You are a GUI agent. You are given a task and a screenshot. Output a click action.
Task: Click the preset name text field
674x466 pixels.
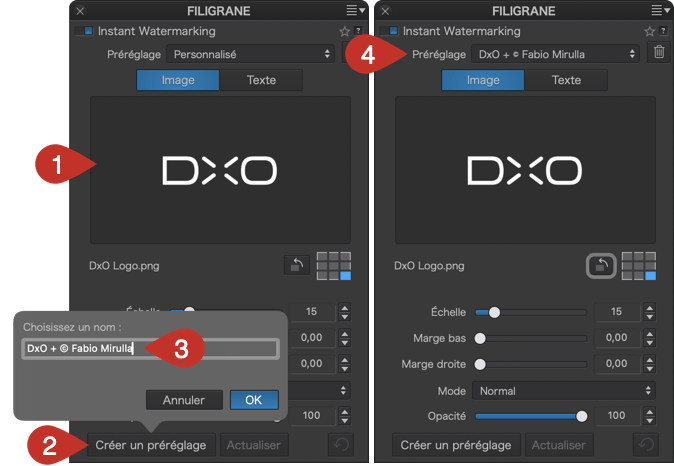tap(150, 348)
